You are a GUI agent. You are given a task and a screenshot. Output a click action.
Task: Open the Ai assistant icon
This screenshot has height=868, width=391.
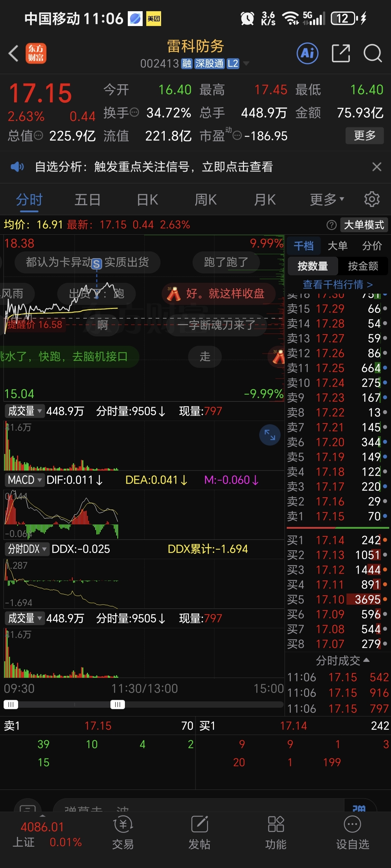(308, 54)
